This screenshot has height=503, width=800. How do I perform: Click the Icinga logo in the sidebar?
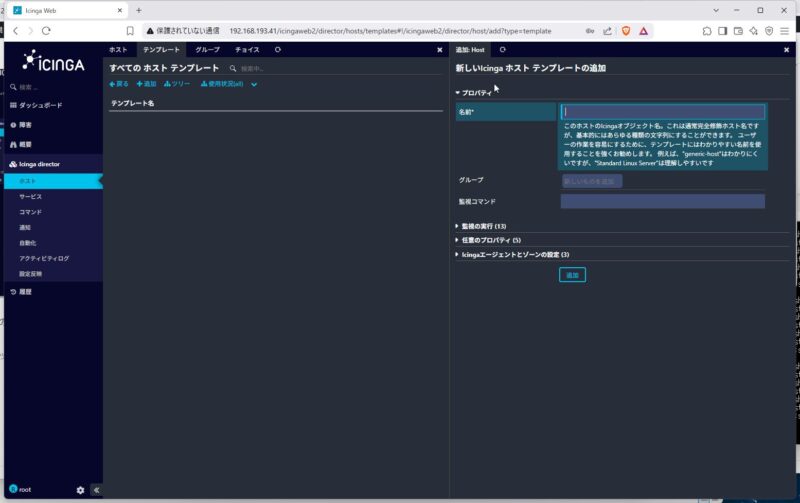tap(54, 61)
